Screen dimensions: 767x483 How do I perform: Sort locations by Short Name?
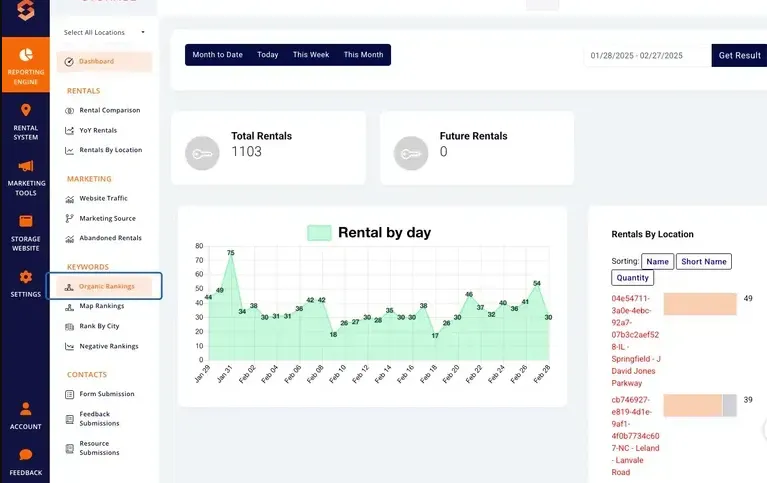[704, 261]
